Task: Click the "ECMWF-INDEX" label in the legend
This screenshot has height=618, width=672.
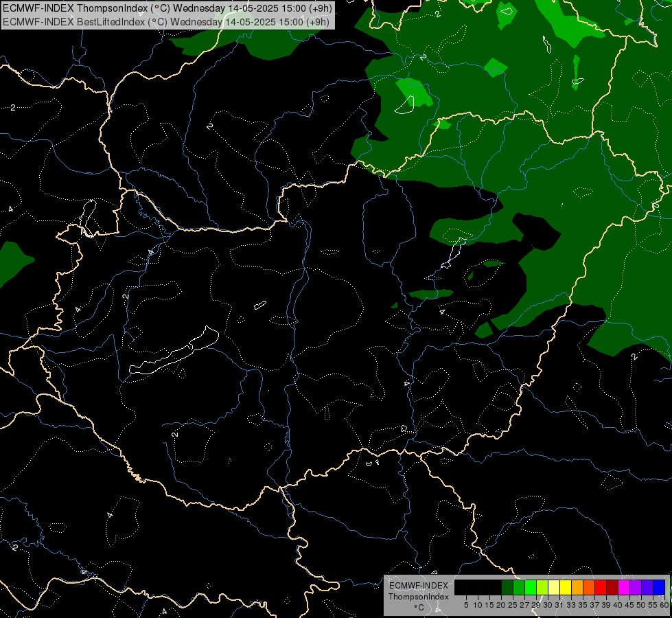Action: coord(419,586)
